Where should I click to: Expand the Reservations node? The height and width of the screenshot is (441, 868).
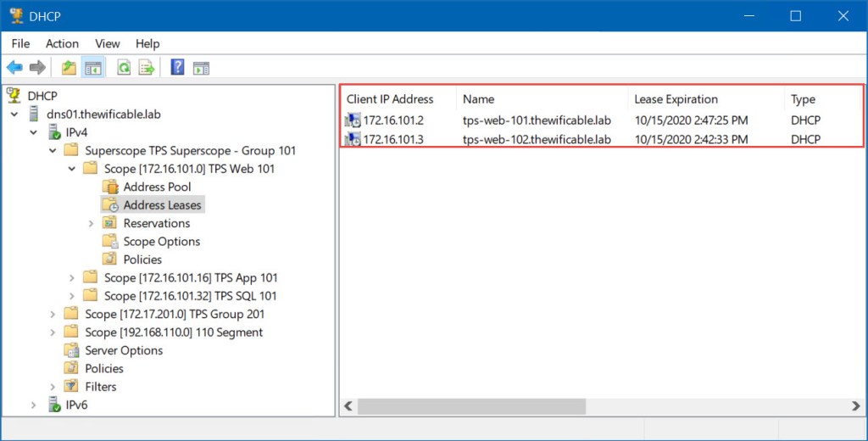92,223
